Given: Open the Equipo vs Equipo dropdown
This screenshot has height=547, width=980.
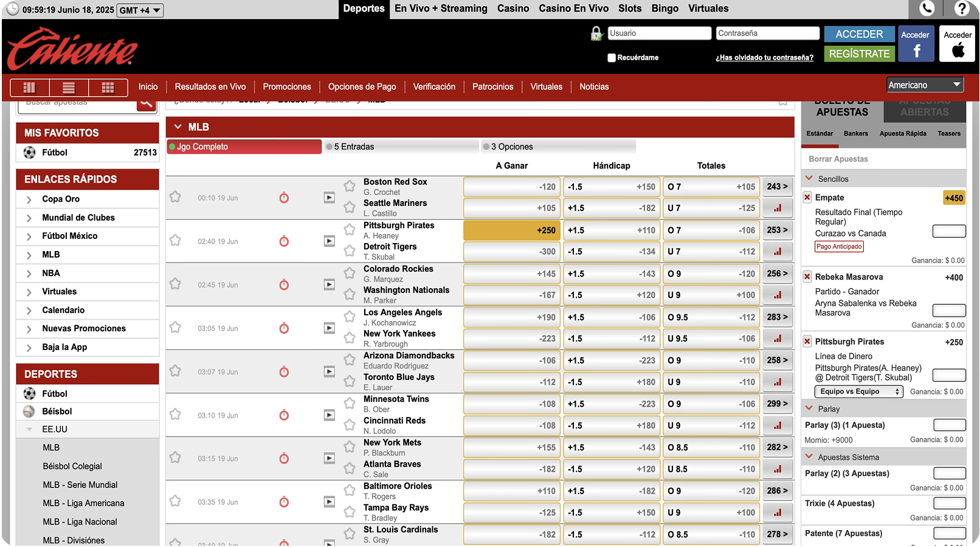Looking at the screenshot, I should (x=858, y=391).
